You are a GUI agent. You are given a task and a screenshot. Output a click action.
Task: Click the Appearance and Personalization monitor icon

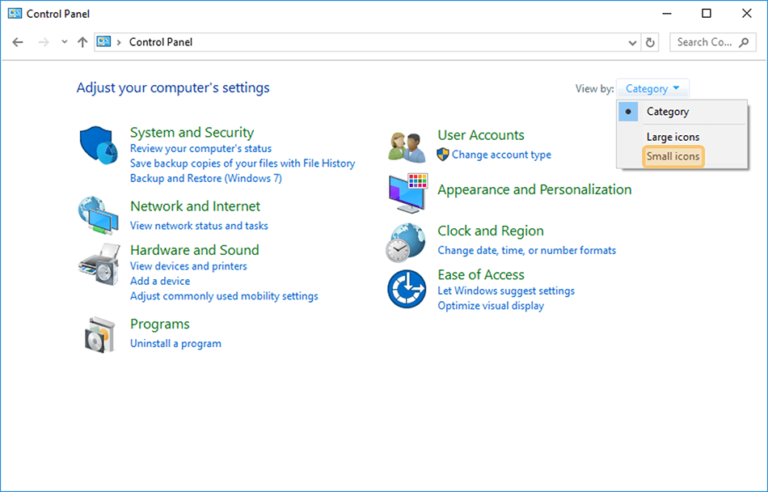(408, 193)
